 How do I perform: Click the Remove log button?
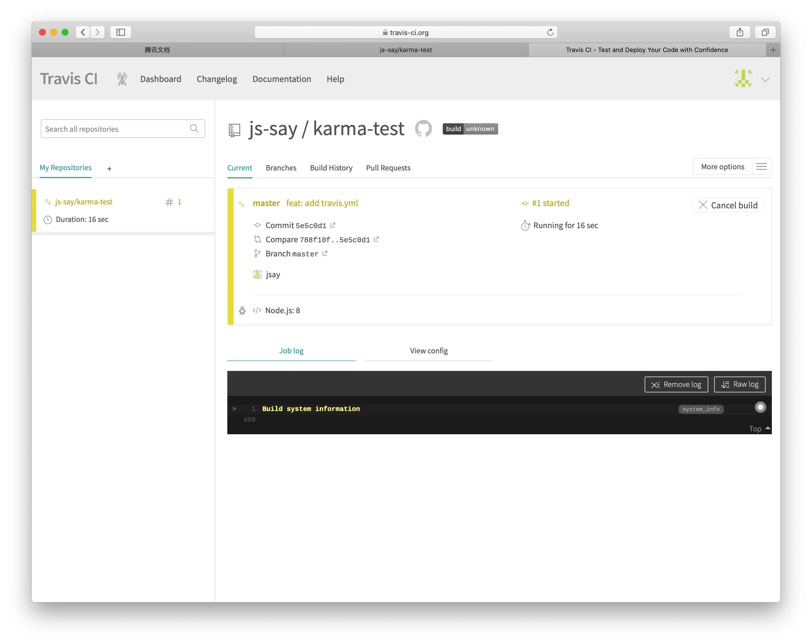[x=676, y=384]
